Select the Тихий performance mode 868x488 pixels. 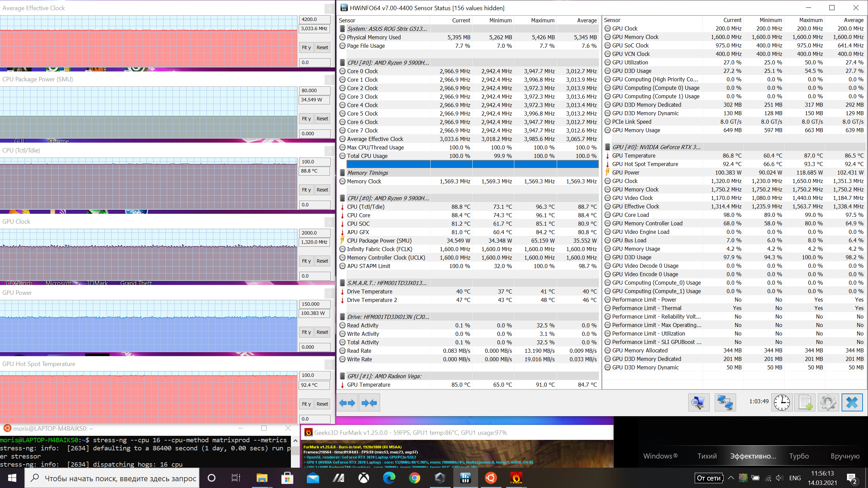707,456
